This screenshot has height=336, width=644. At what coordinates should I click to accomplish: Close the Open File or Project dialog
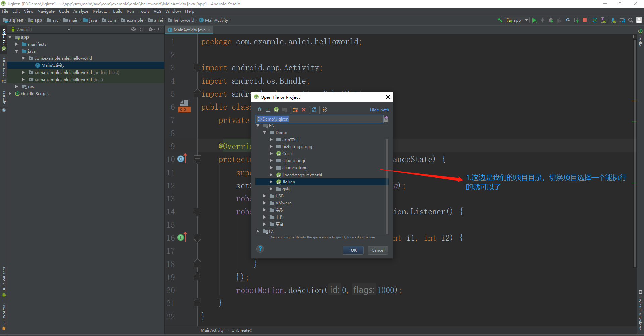pos(388,97)
